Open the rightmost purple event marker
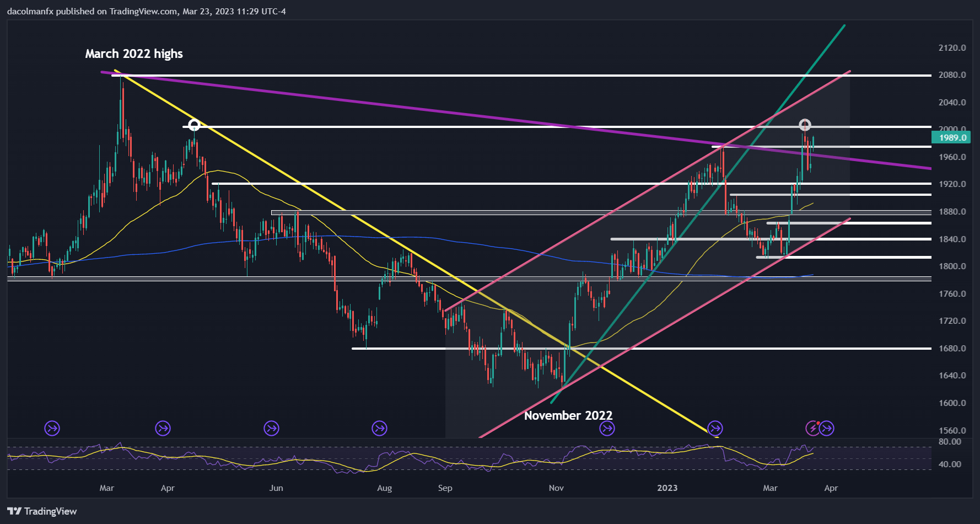This screenshot has width=980, height=524. click(827, 428)
